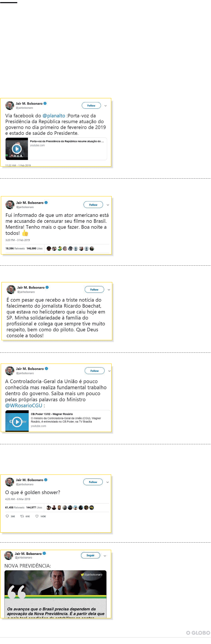Image resolution: width=211 pixels, height=644 pixels.
Task: Open the @planalto mention link
Action: pyautogui.click(x=54, y=116)
